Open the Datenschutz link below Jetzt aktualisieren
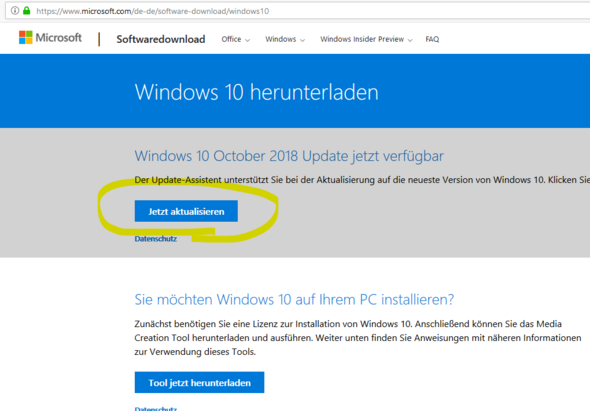This screenshot has height=411, width=590. click(x=156, y=239)
